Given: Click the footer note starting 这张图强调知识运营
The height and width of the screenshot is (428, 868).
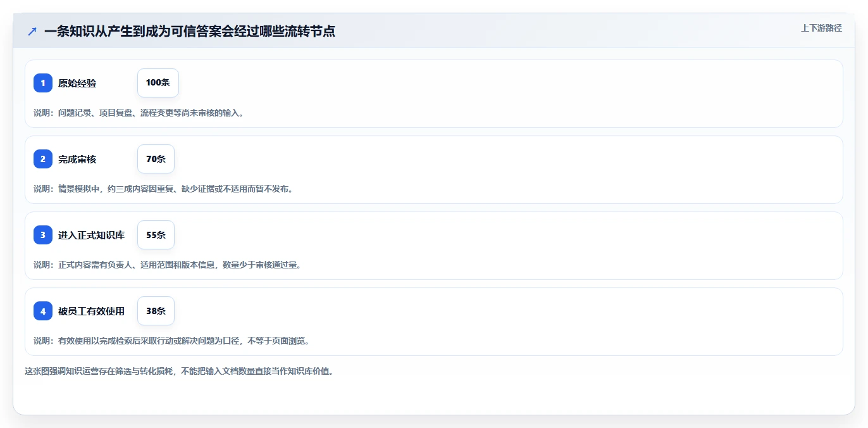Looking at the screenshot, I should tap(179, 371).
